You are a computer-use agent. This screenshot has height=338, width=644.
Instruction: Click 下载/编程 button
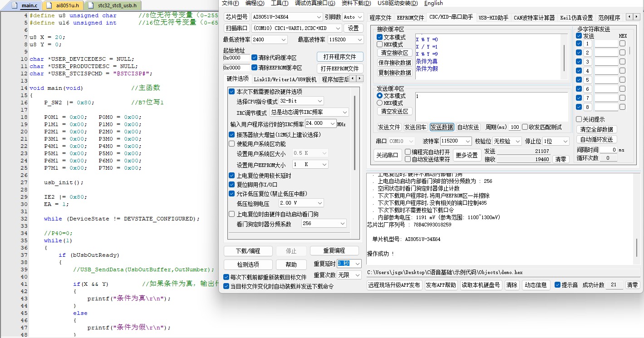click(248, 251)
